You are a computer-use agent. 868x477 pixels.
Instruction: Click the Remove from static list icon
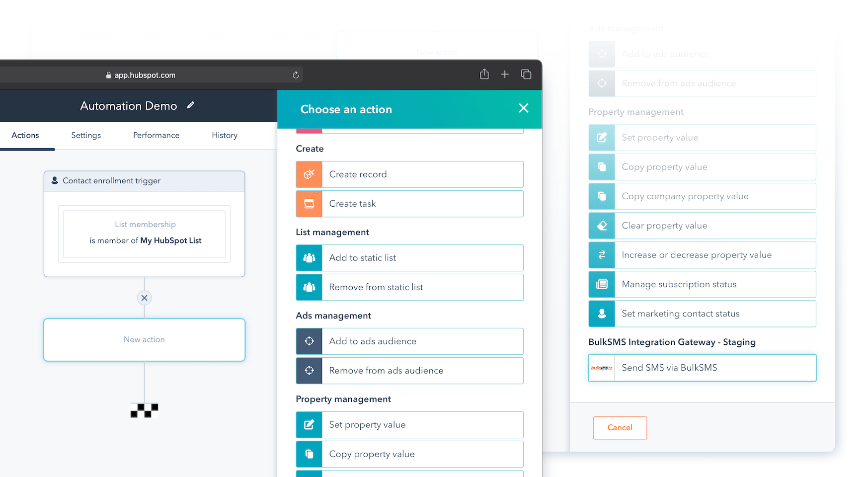[x=309, y=287]
